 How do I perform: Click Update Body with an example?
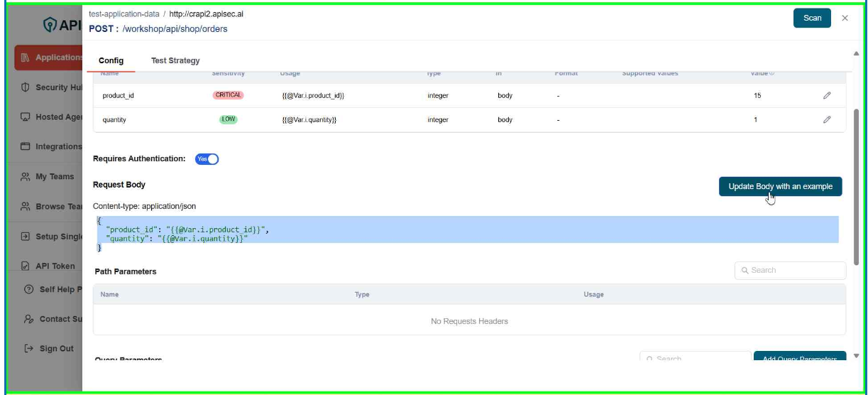coord(780,186)
